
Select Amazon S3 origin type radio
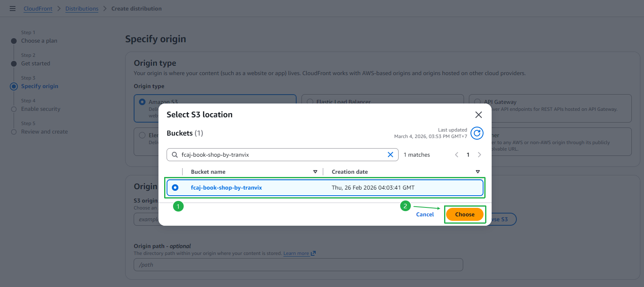(142, 102)
